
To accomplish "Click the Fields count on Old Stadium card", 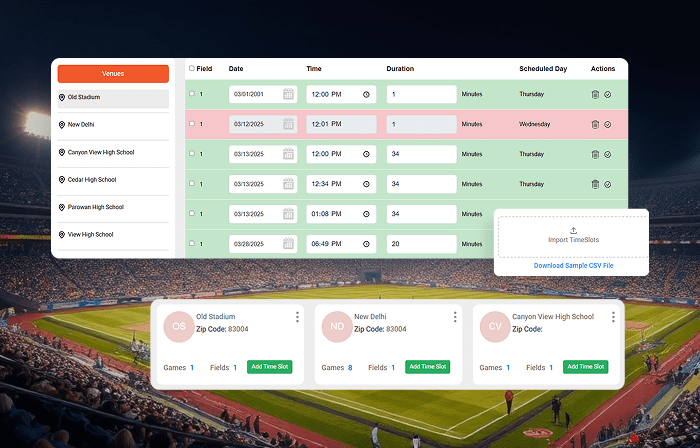I will pos(235,368).
